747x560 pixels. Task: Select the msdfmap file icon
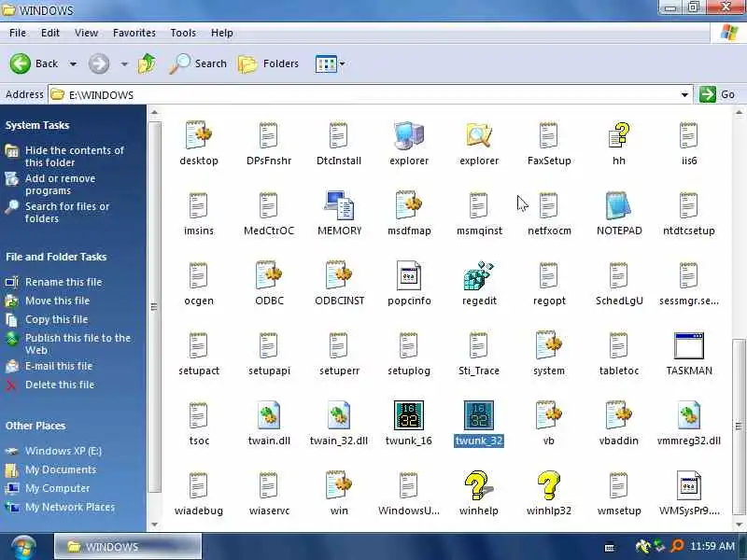tap(409, 205)
